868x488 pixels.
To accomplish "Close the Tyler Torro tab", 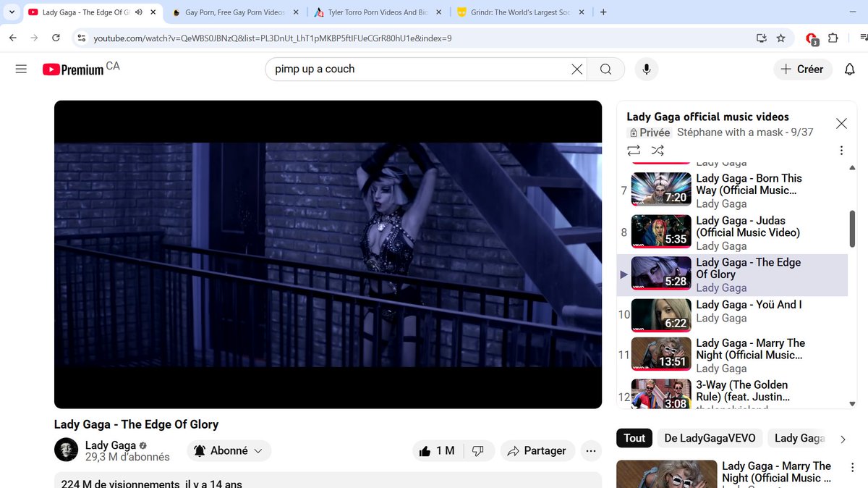I will click(x=438, y=12).
